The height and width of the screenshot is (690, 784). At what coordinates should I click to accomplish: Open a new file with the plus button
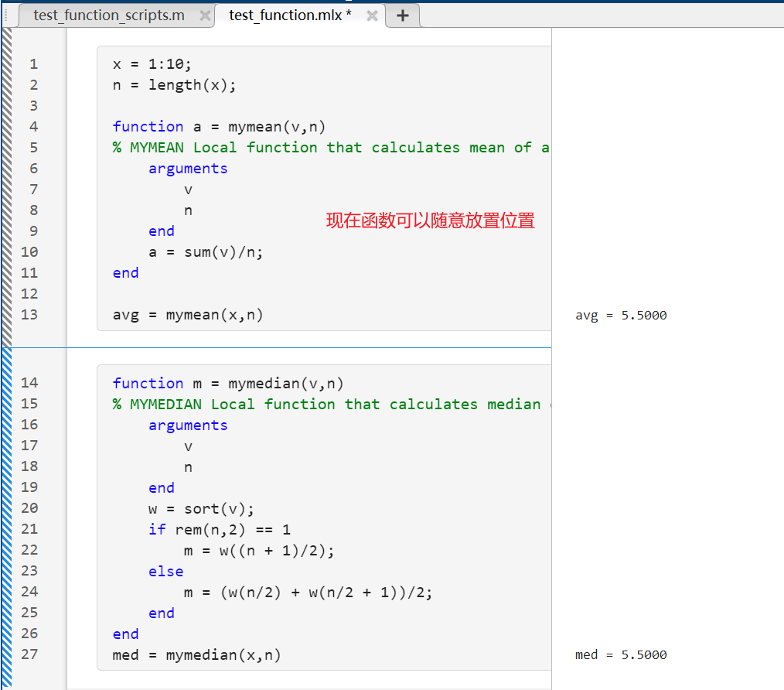402,15
